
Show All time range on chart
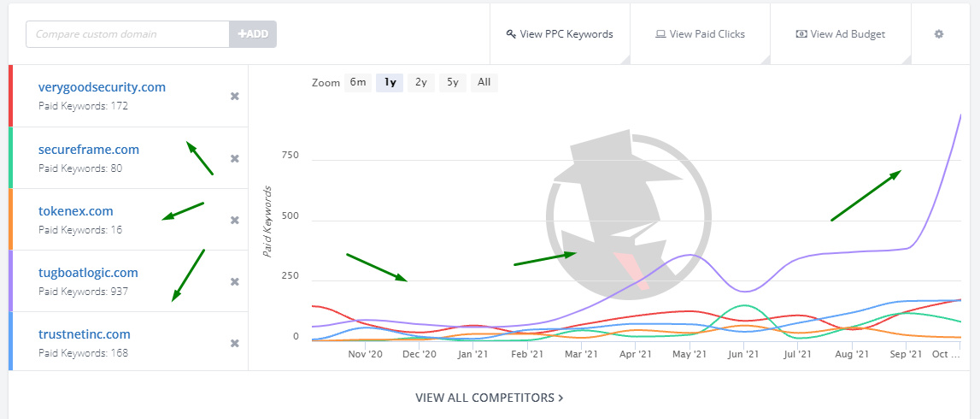484,83
